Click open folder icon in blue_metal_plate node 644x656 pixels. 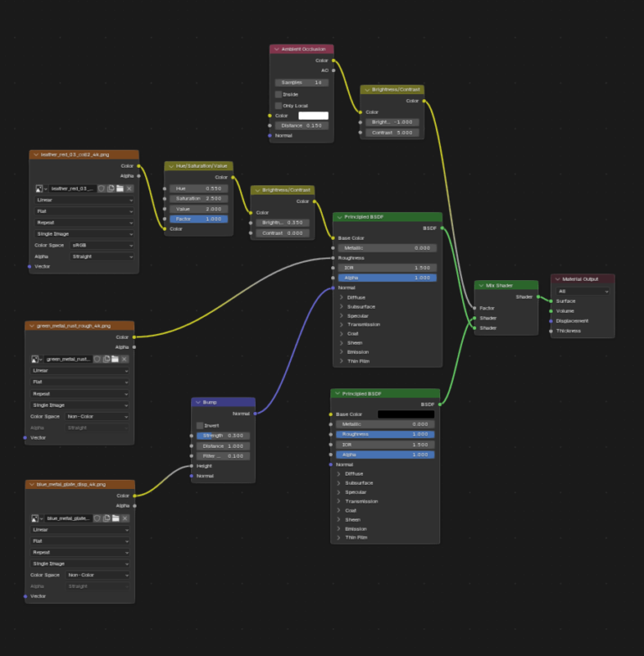[116, 518]
